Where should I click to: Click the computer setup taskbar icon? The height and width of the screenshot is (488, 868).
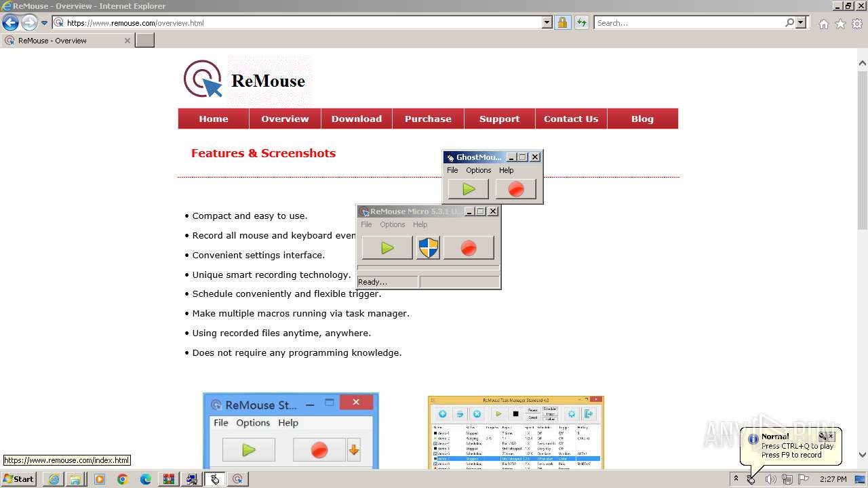click(x=192, y=479)
